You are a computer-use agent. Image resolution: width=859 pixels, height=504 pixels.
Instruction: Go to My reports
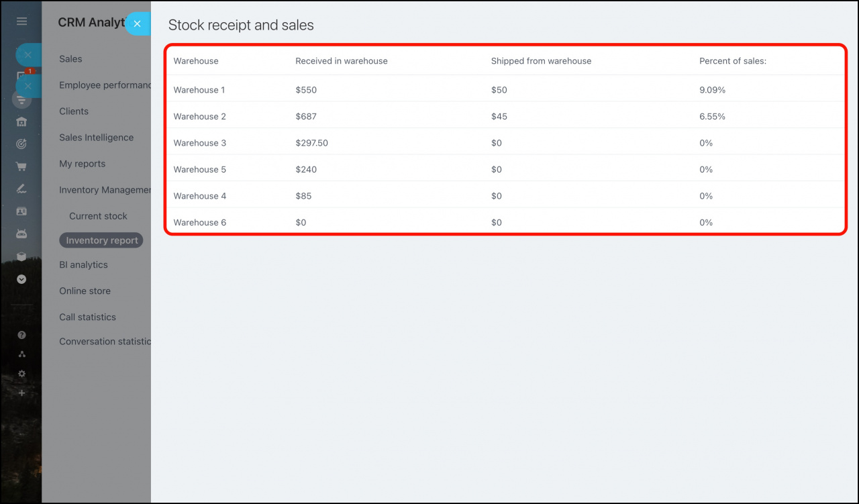[x=82, y=164]
